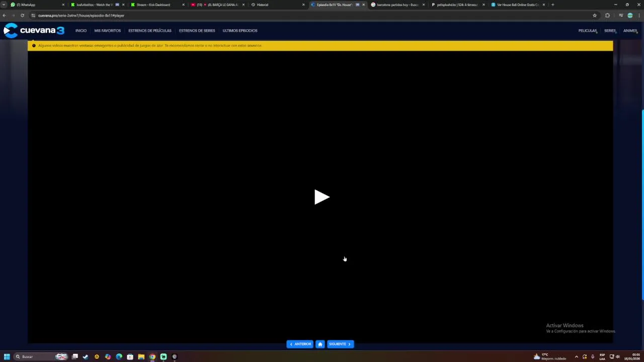Close the WhatsApp tab
This screenshot has width=644, height=362.
(63, 5)
